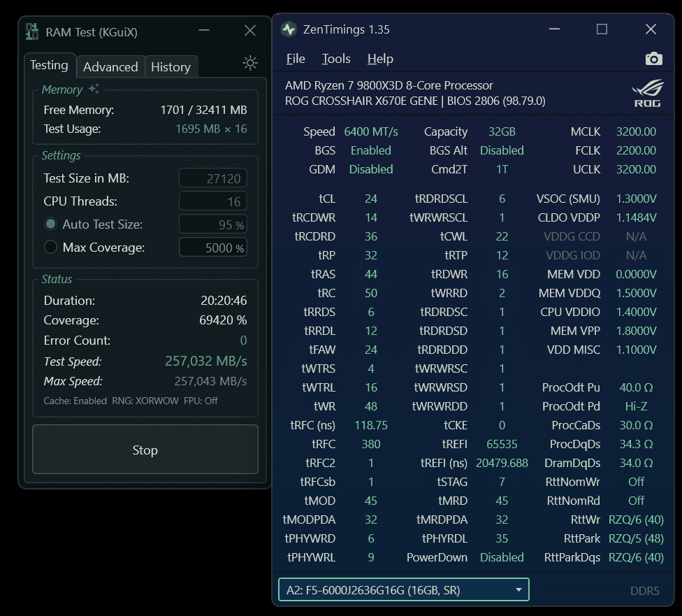Click the Capacity value 32GB
This screenshot has width=682, height=616.
pos(502,131)
